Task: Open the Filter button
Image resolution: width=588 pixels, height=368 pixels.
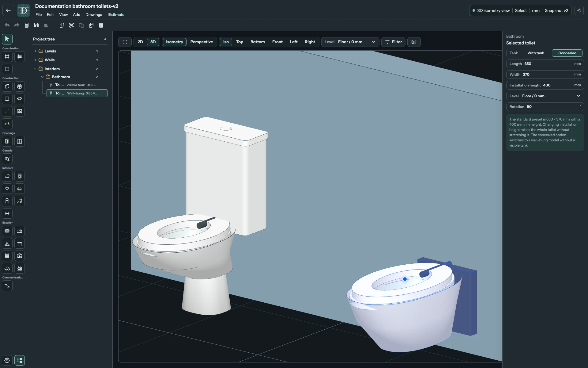Action: [394, 42]
